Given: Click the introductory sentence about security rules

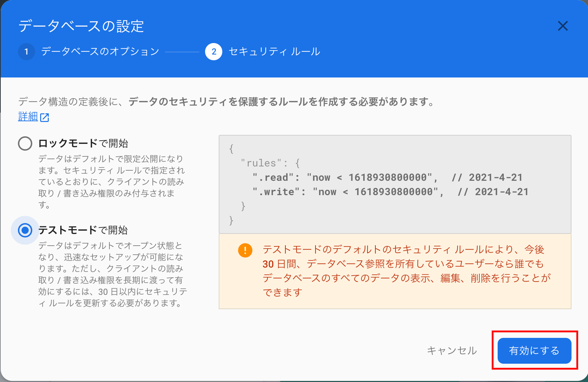Looking at the screenshot, I should [x=227, y=102].
